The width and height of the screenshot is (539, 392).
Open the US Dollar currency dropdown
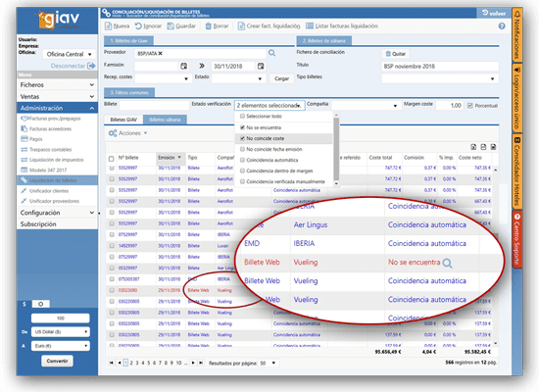coord(61,332)
